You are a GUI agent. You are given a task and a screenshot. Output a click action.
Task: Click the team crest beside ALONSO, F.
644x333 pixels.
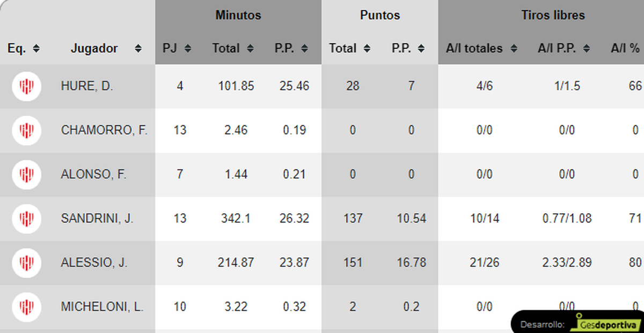pyautogui.click(x=27, y=174)
